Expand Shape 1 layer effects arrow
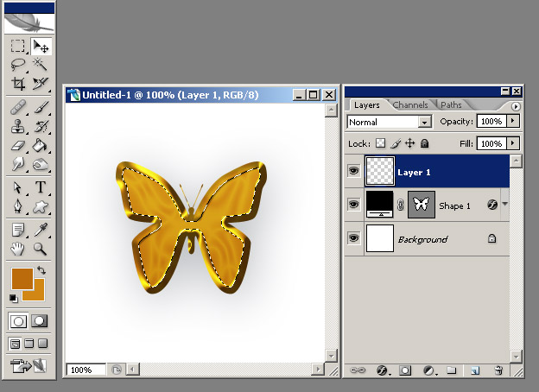The image size is (539, 392). (x=504, y=204)
